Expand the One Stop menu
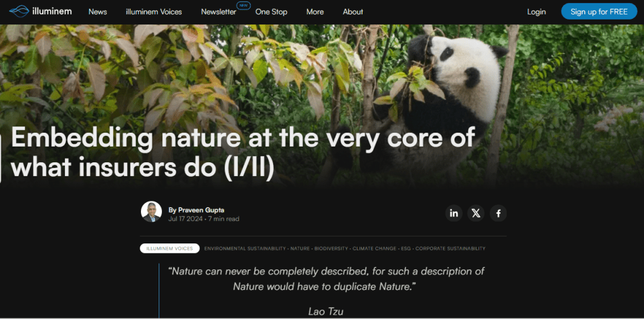The width and height of the screenshot is (644, 319). (x=271, y=12)
